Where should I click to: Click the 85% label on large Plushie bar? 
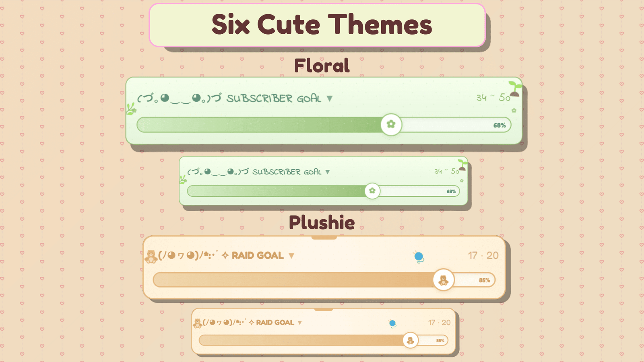(484, 280)
